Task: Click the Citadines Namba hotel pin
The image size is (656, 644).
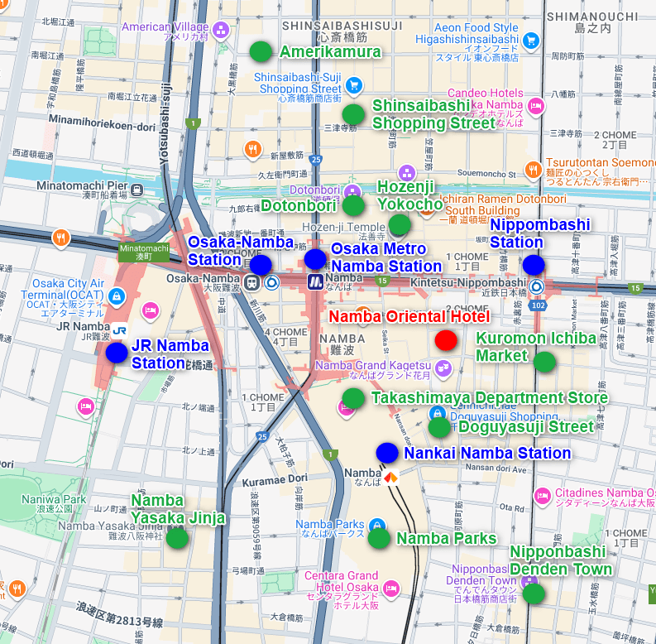Action: pyautogui.click(x=542, y=497)
